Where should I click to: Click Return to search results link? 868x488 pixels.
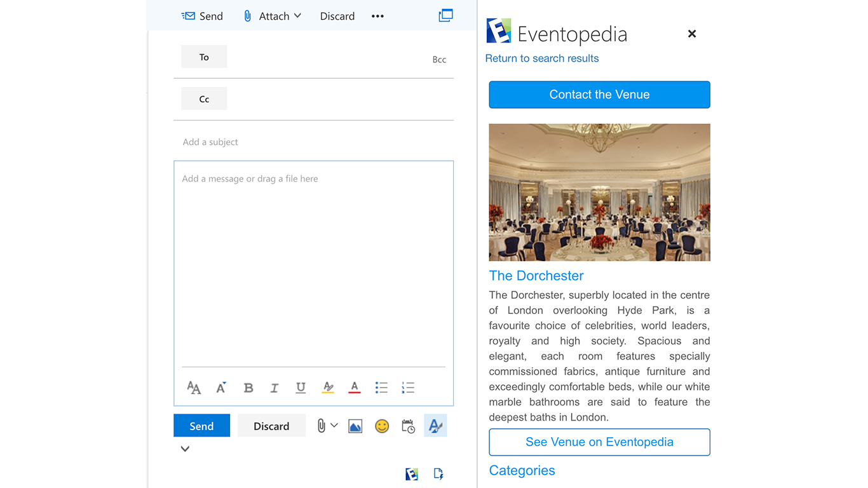coord(542,58)
